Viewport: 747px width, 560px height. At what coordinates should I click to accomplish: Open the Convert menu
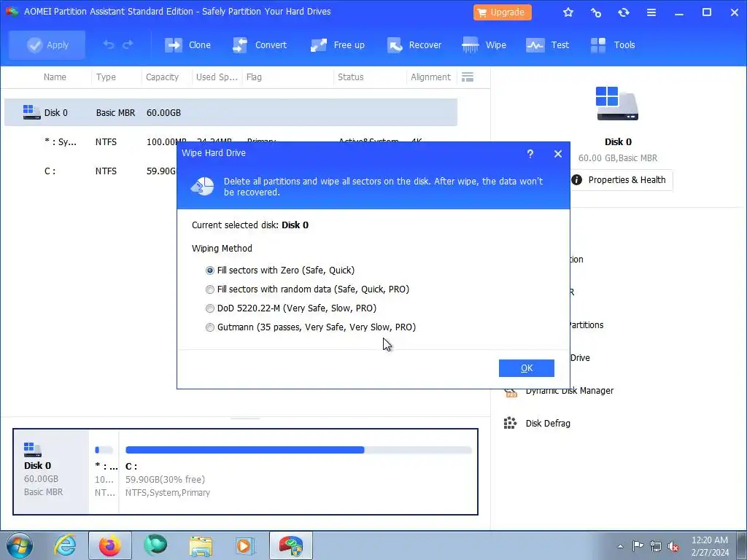[260, 45]
